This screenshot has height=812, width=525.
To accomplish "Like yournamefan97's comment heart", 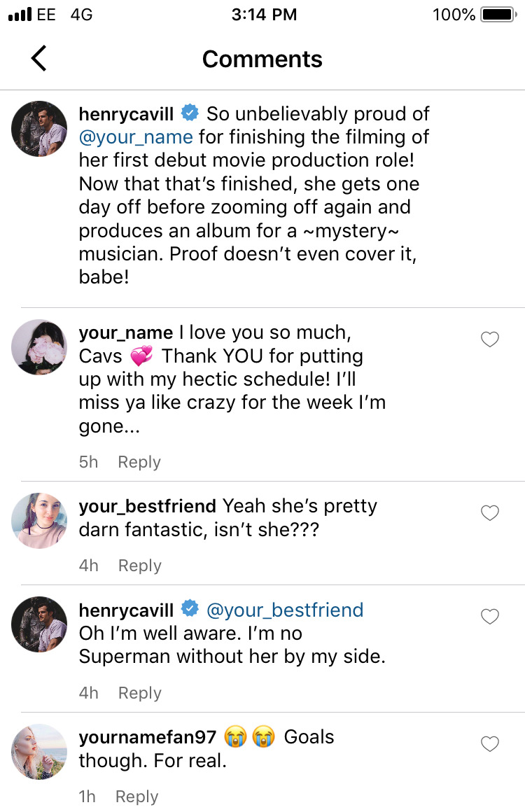I will point(490,744).
